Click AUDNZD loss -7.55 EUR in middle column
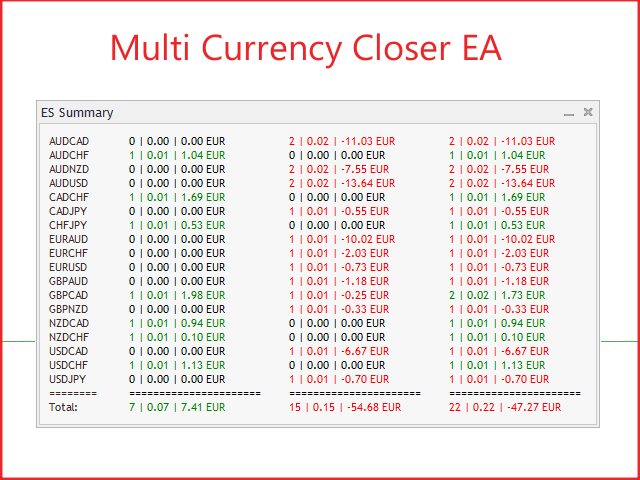Viewport: 640px width, 480px height. click(365, 169)
